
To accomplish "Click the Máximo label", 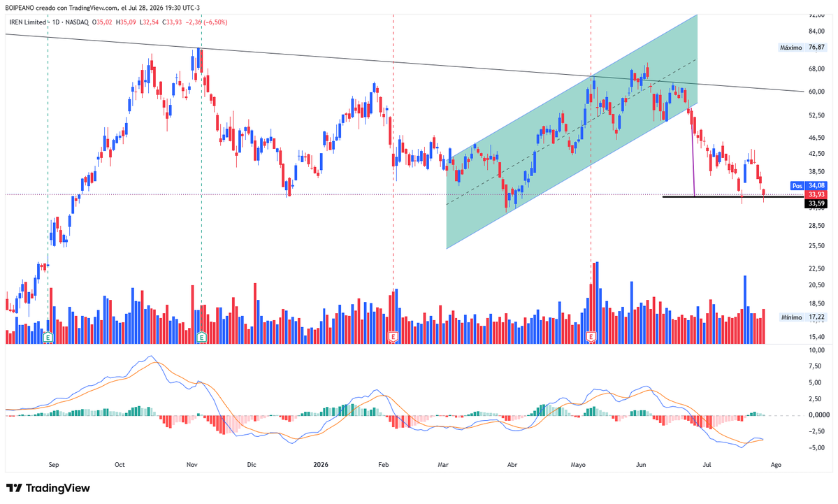I will coord(791,48).
